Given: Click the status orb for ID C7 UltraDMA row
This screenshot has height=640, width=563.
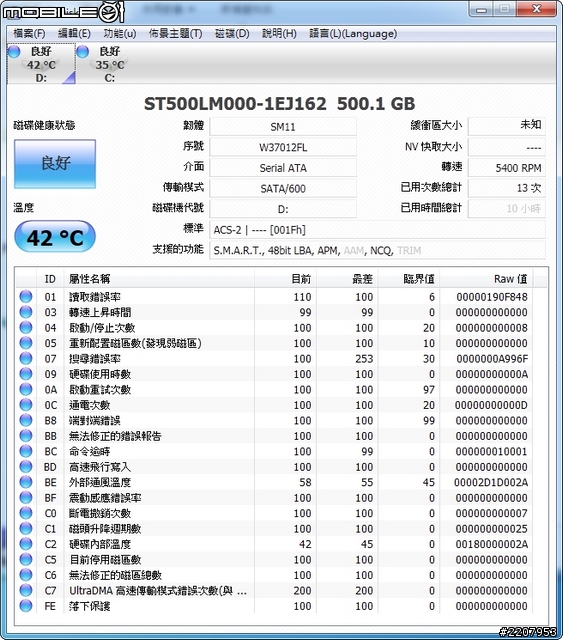Looking at the screenshot, I should [26, 591].
